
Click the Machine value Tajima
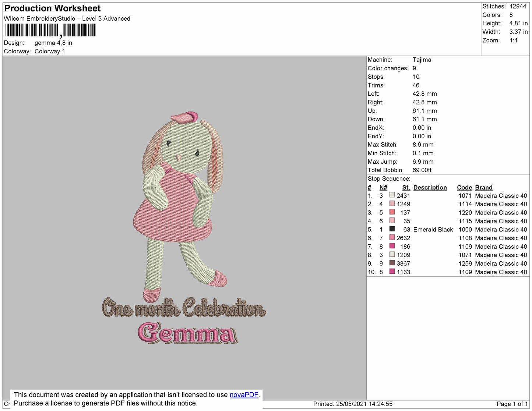point(422,60)
